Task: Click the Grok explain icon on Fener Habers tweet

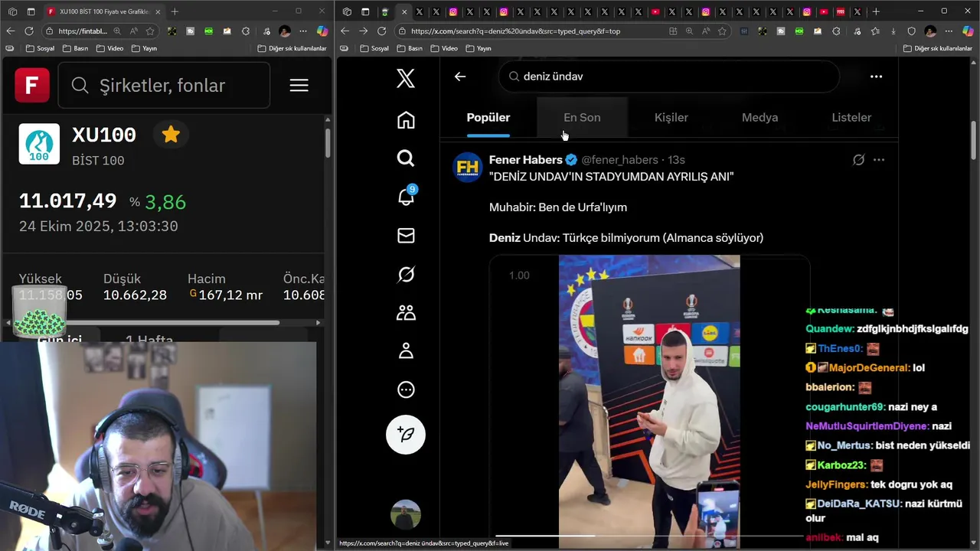Action: 858,160
